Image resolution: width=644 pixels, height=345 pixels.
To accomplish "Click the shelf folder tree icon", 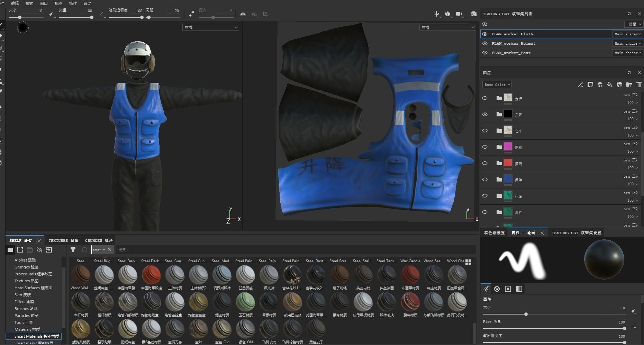I will 10,250.
